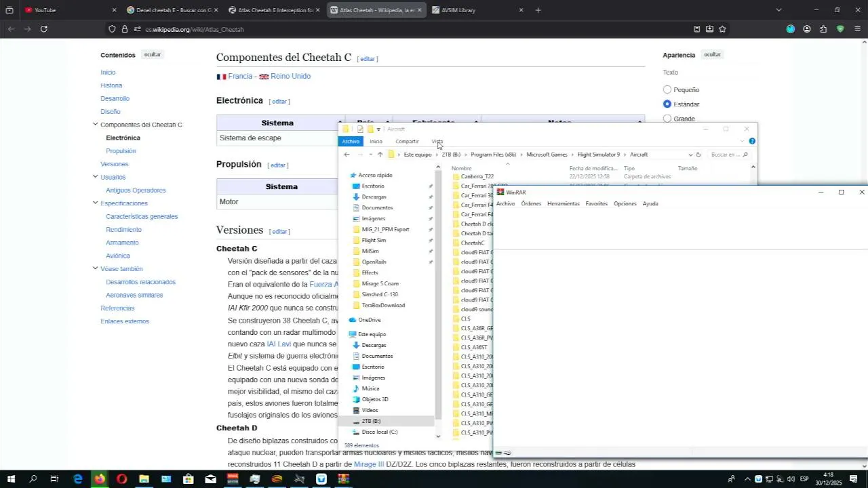The width and height of the screenshot is (868, 488).
Task: Switch to Denel cheetah E search tab
Action: pyautogui.click(x=173, y=10)
